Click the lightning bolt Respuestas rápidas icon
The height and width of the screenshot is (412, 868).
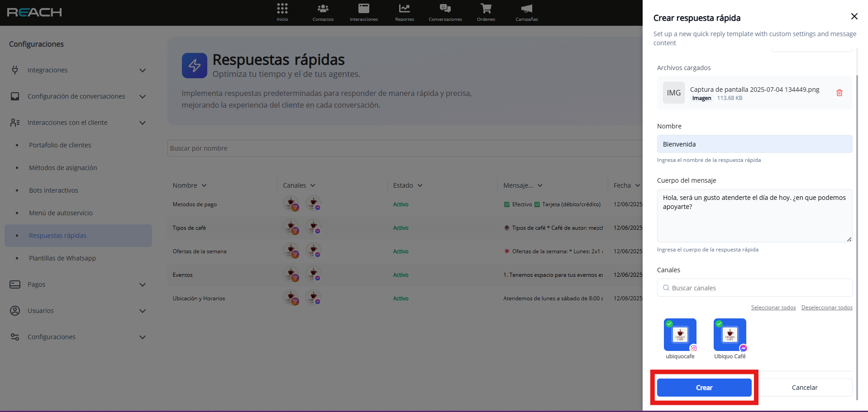click(195, 66)
